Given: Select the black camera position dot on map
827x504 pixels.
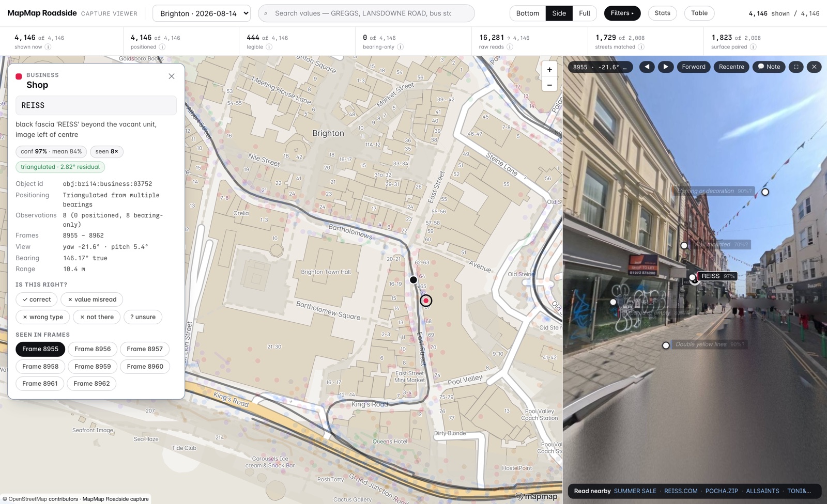Looking at the screenshot, I should (x=413, y=280).
